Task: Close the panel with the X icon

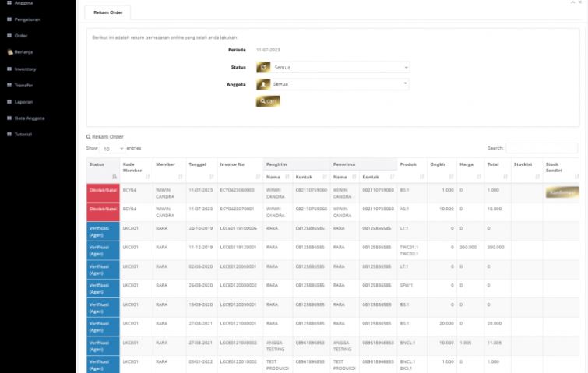Action: tap(580, 3)
